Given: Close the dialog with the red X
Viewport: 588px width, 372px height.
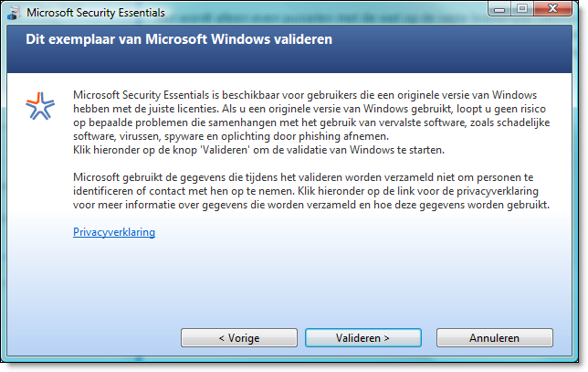Looking at the screenshot, I should coord(552,9).
